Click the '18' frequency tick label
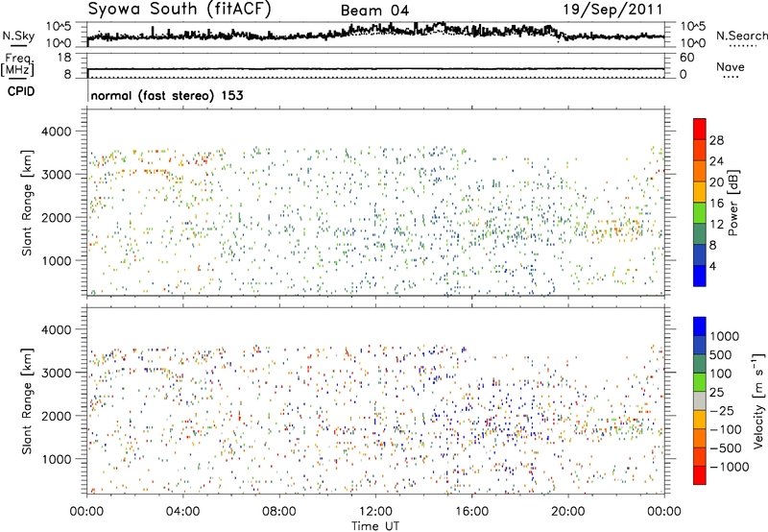The image size is (768, 532). coord(63,58)
